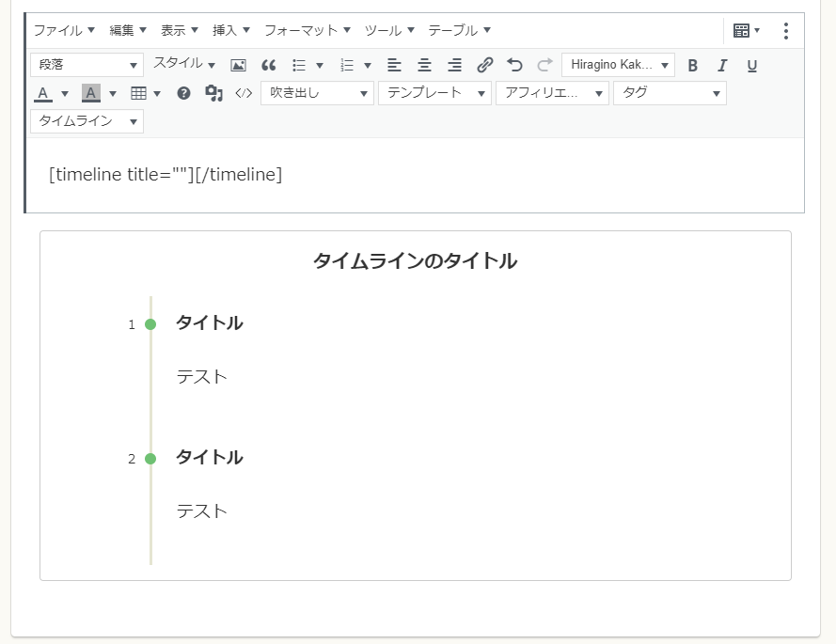
Task: Click the block type switcher icon
Action: (746, 30)
